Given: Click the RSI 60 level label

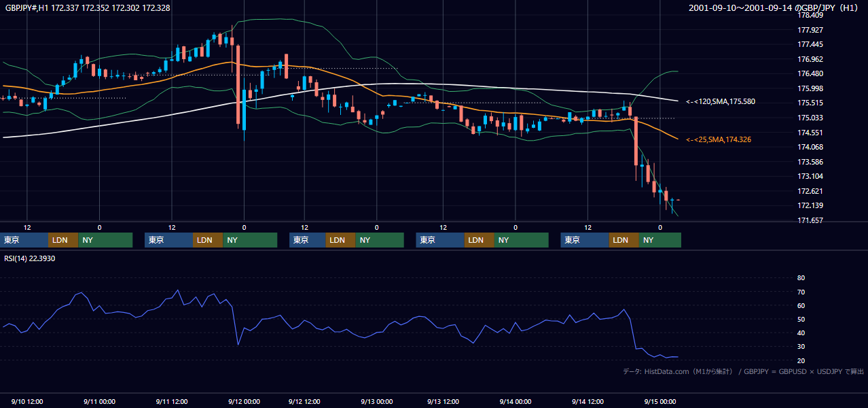Looking at the screenshot, I should click(801, 305).
